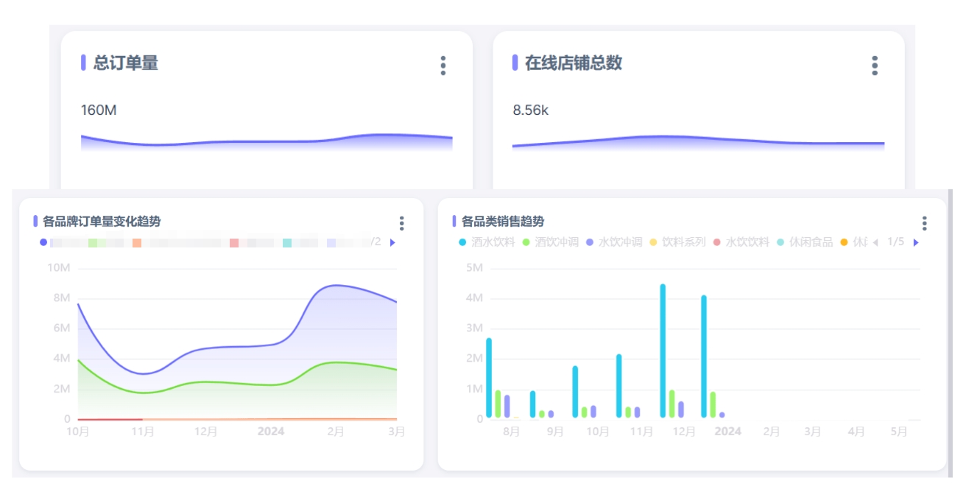Click the tallest 12月 酒水饮料 bar
Image resolution: width=980 pixels, height=503 pixels.
(663, 352)
